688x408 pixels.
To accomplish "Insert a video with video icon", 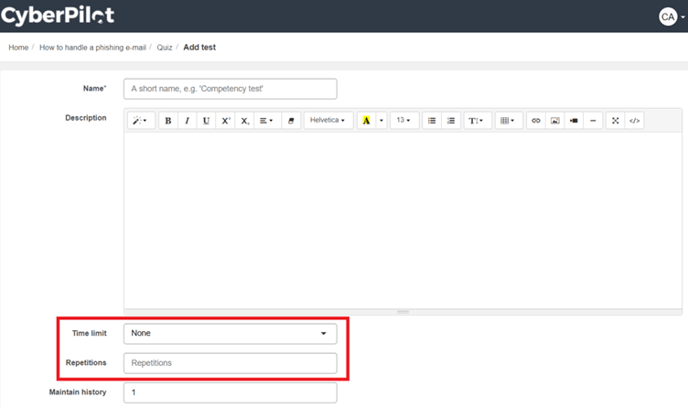I will pyautogui.click(x=574, y=121).
